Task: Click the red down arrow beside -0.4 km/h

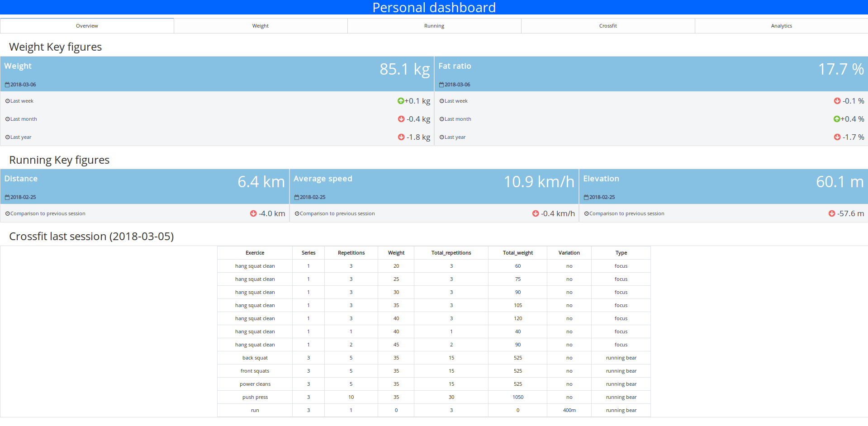Action: coord(536,213)
